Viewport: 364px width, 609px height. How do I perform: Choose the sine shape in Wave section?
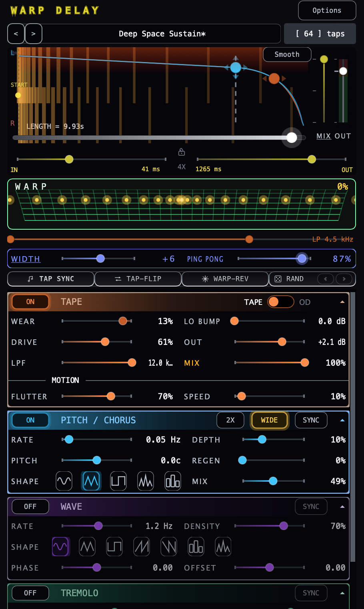[x=60, y=547]
